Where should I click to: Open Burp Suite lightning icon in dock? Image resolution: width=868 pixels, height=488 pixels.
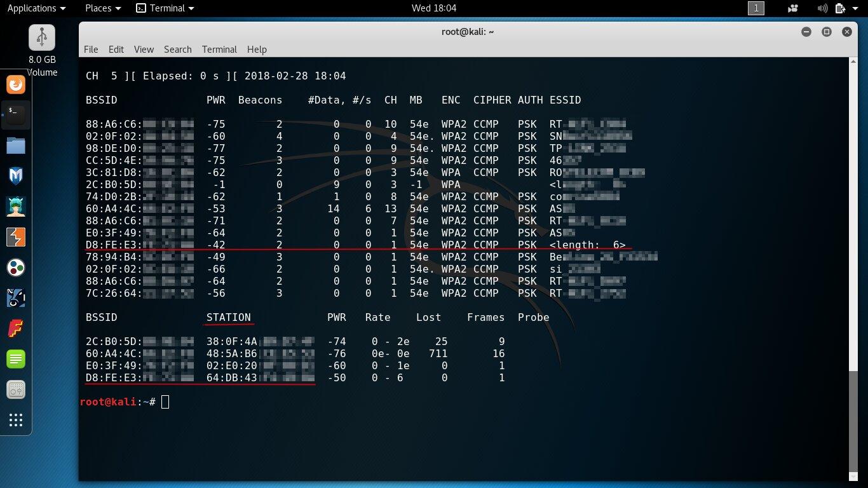pyautogui.click(x=16, y=237)
